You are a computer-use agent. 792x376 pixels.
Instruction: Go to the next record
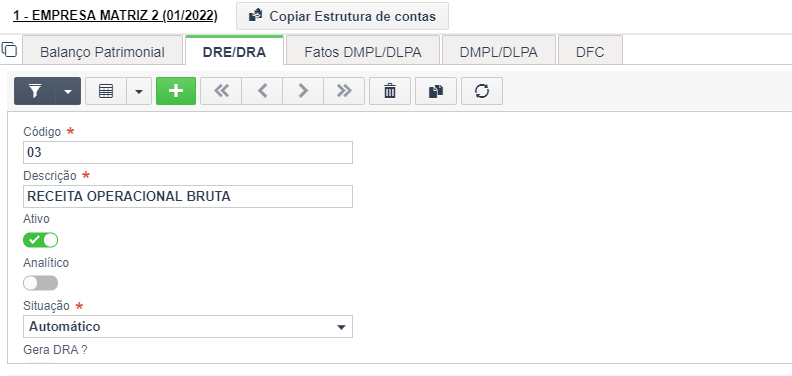303,91
